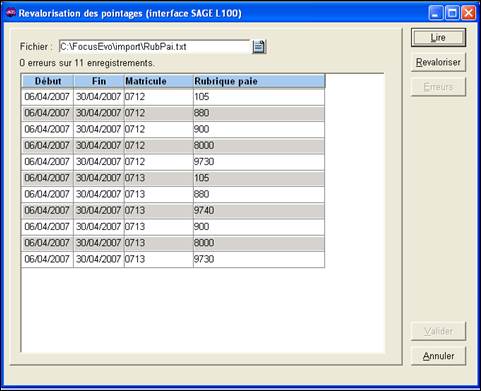The image size is (481, 391).
Task: Minimize the Revalorisation des pointages window
Action: coord(436,13)
